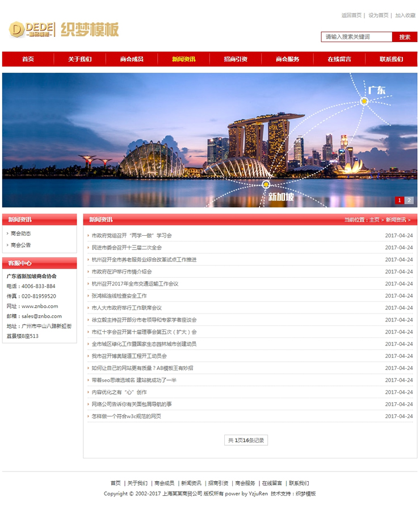Open 商会动态 in the sidebar
Screen dimensions: 420x505
(21, 233)
